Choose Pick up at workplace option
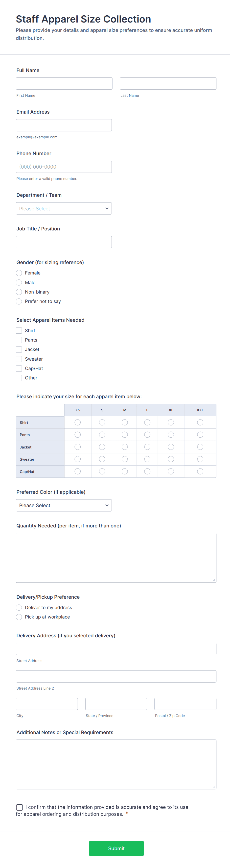Image resolution: width=230 pixels, height=868 pixels. (19, 617)
